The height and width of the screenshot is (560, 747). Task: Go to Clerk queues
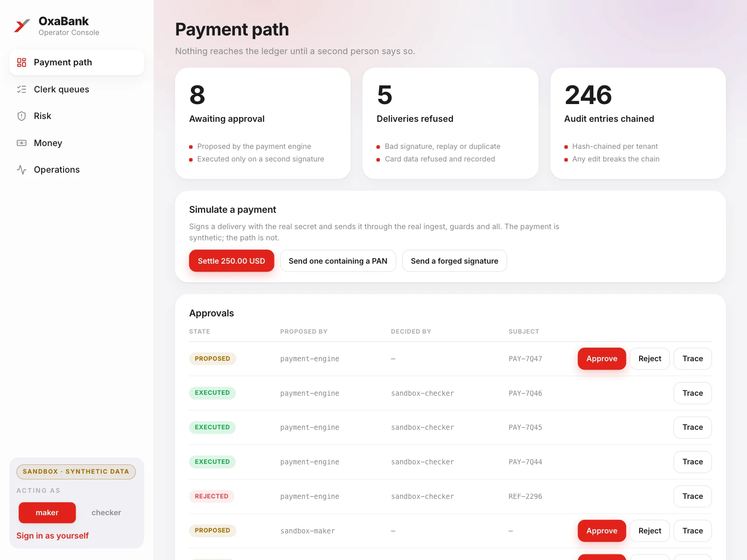77,89
